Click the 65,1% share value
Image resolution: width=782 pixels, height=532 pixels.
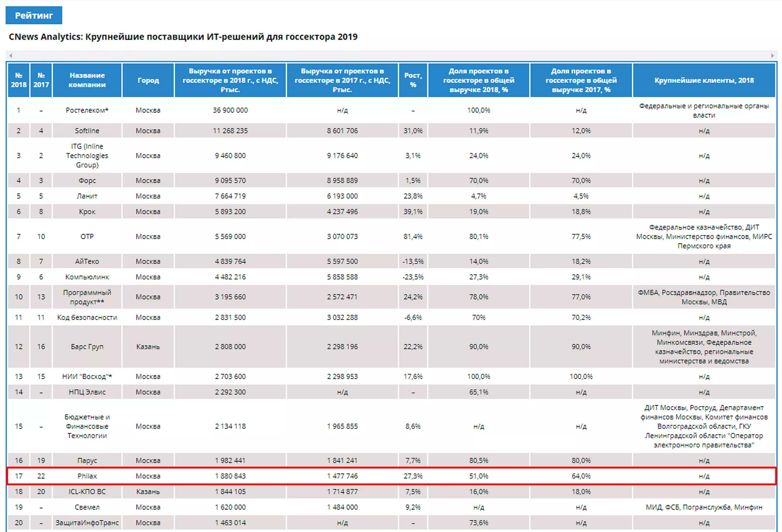[479, 392]
